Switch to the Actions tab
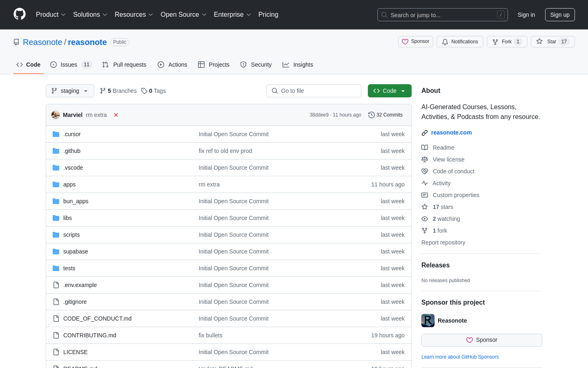The height and width of the screenshot is (368, 588). tap(172, 65)
